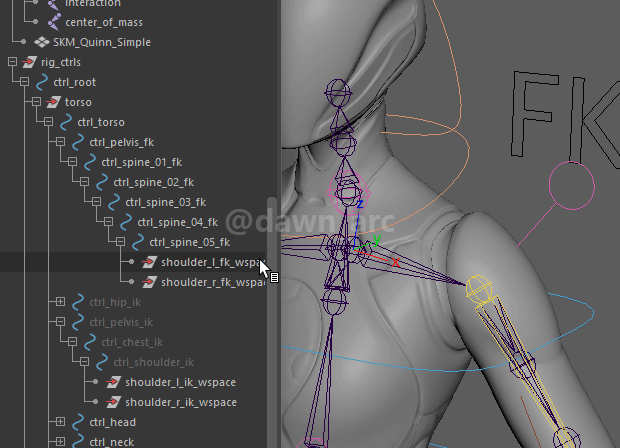Click the ctrl_pelvis_fk curve icon

coord(78,142)
